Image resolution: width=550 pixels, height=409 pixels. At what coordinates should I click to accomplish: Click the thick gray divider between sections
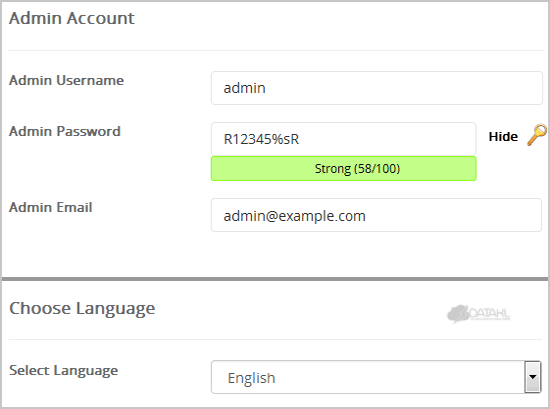click(x=275, y=279)
